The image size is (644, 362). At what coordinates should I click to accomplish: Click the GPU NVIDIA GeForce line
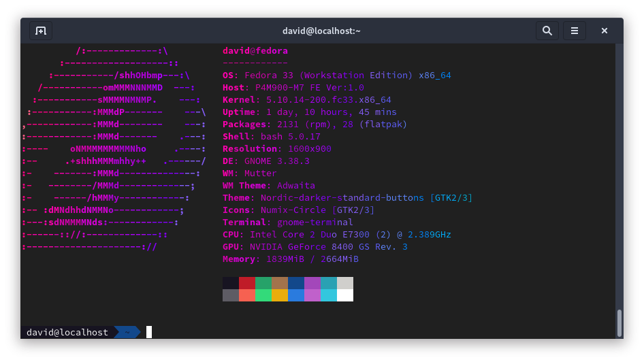click(315, 247)
